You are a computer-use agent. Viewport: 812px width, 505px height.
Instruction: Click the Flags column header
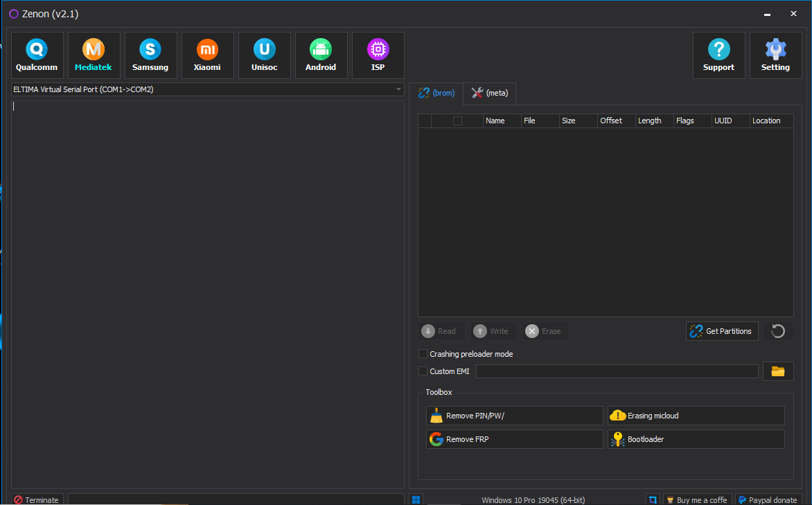coord(693,121)
